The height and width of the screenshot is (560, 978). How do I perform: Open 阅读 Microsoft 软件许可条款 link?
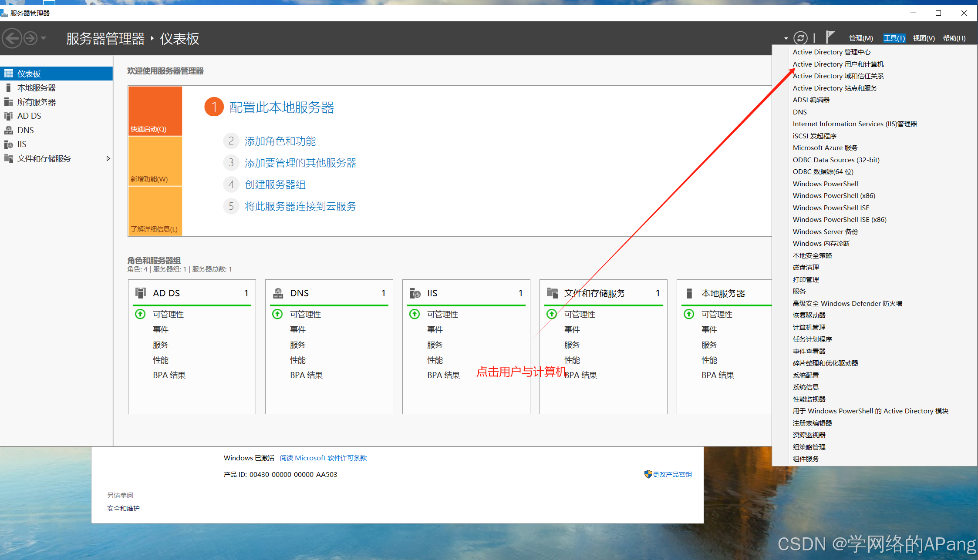click(x=323, y=458)
